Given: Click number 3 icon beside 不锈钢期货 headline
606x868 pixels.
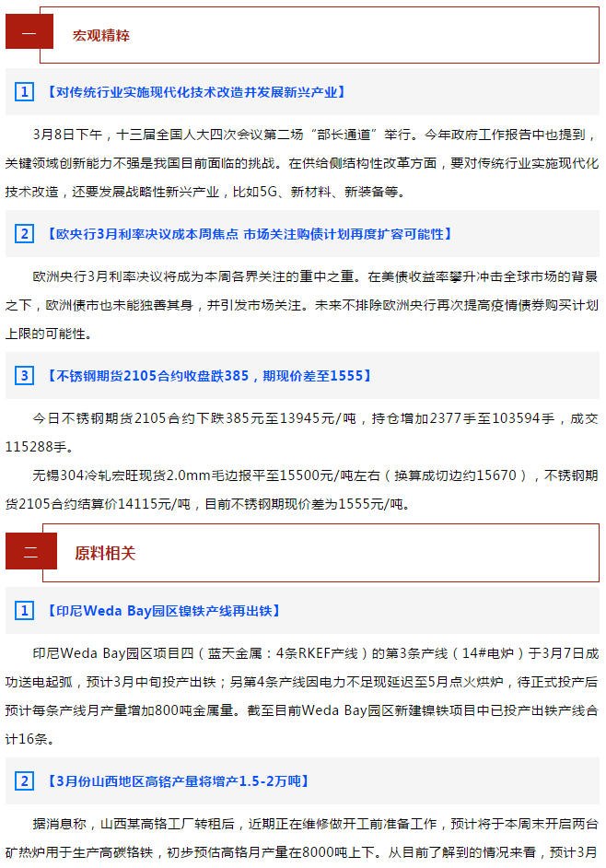Looking at the screenshot, I should pos(24,376).
